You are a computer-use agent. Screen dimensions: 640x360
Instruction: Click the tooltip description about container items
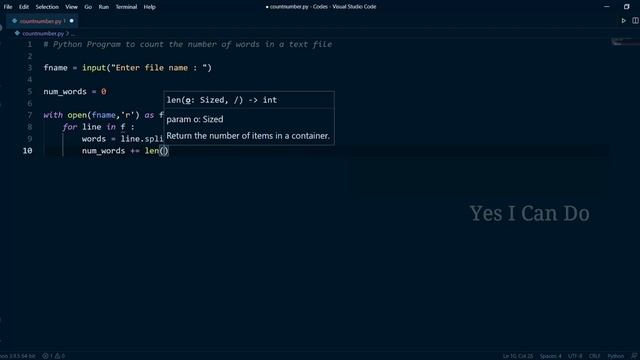click(248, 136)
